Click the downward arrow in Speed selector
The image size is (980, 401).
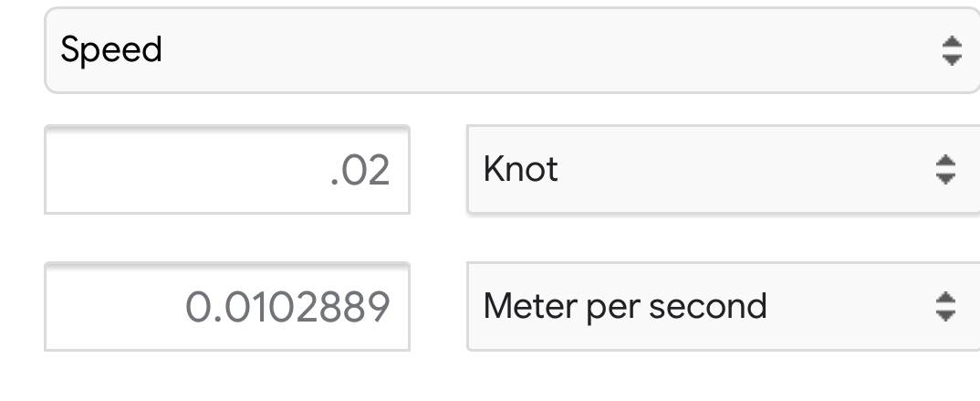point(952,59)
